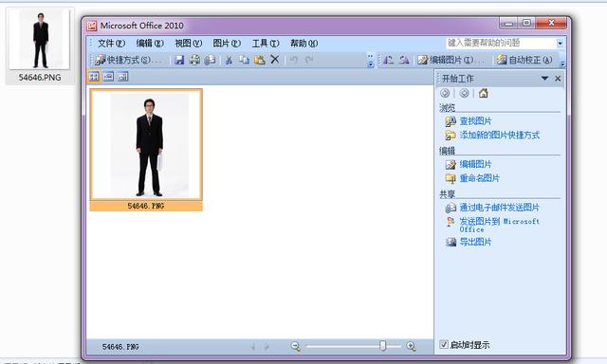Click the send by e-mail toolbar icon

[x=211, y=60]
